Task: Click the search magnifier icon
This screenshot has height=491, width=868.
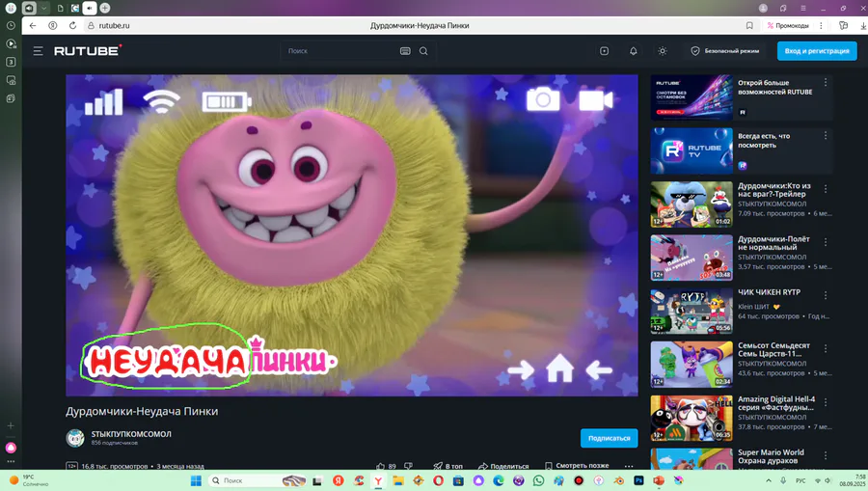Action: point(423,51)
